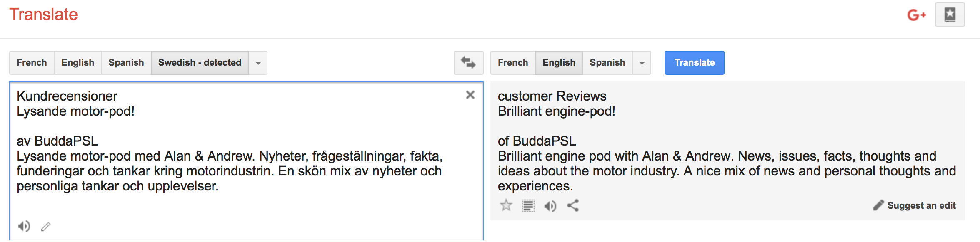Click into the Swedish source text box

(246, 161)
